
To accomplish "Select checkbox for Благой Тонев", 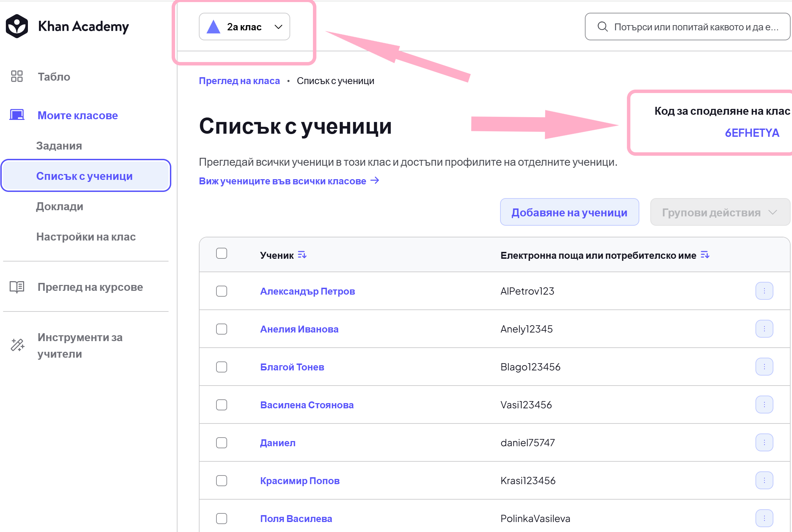I will coord(222,367).
